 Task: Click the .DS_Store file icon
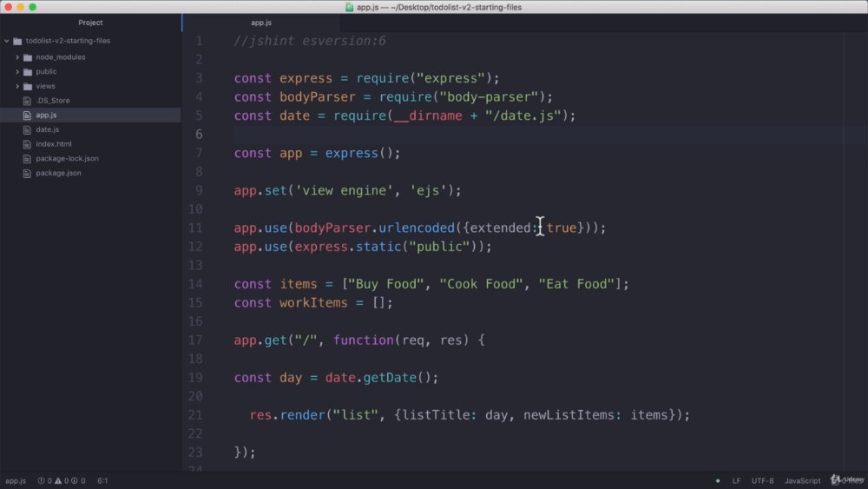[x=27, y=100]
